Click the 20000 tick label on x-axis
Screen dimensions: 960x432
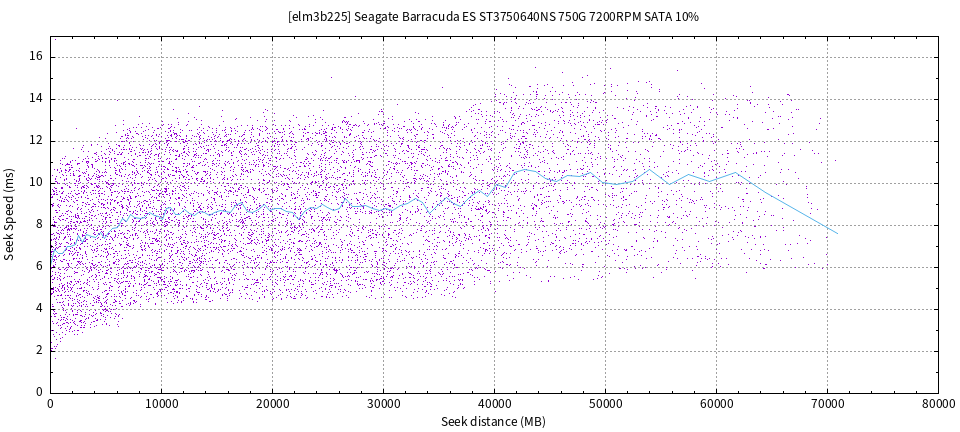click(x=272, y=404)
